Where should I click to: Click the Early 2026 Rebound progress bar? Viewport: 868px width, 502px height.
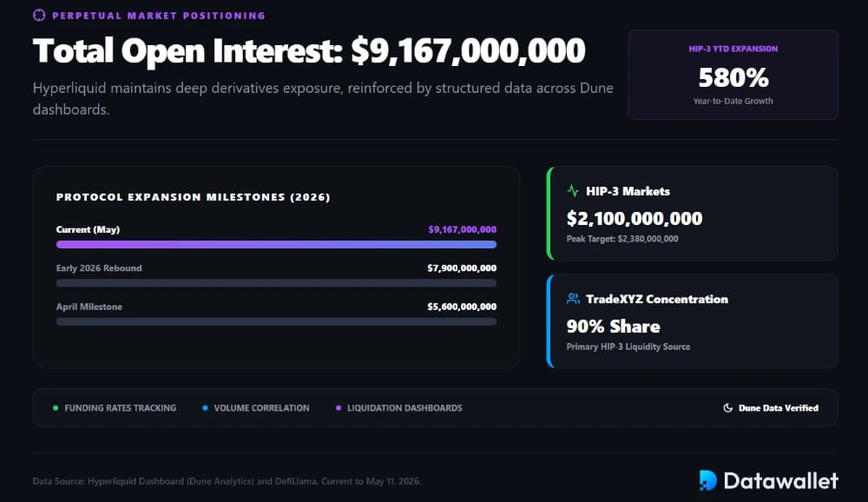276,283
